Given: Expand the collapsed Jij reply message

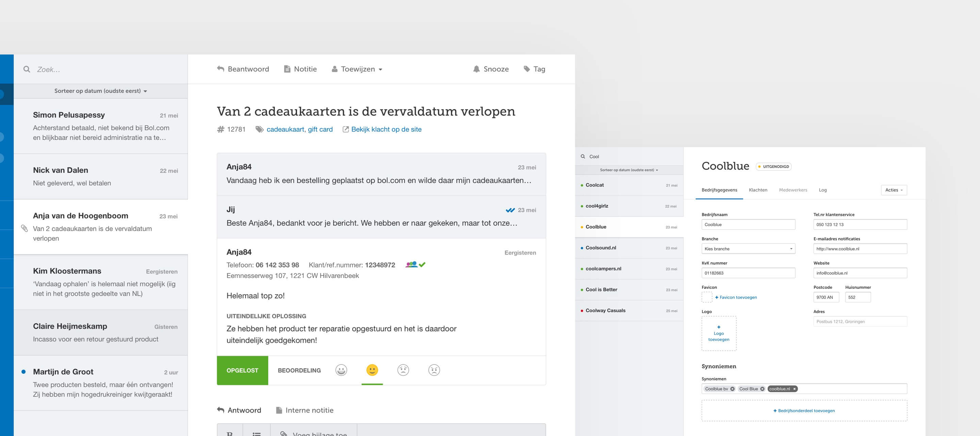Looking at the screenshot, I should [381, 217].
